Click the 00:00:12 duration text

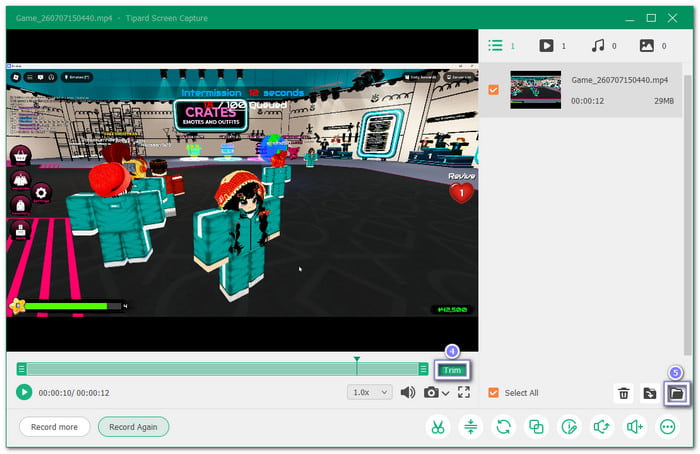(588, 101)
